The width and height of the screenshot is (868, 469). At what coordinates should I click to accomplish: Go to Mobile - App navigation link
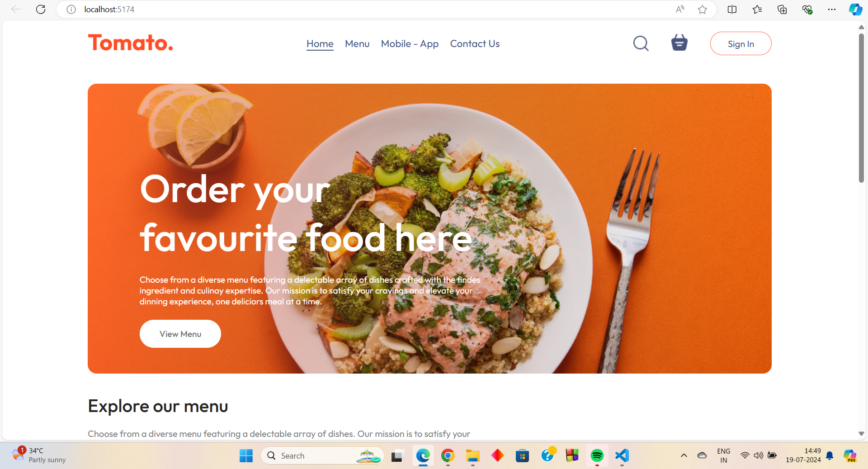point(410,44)
